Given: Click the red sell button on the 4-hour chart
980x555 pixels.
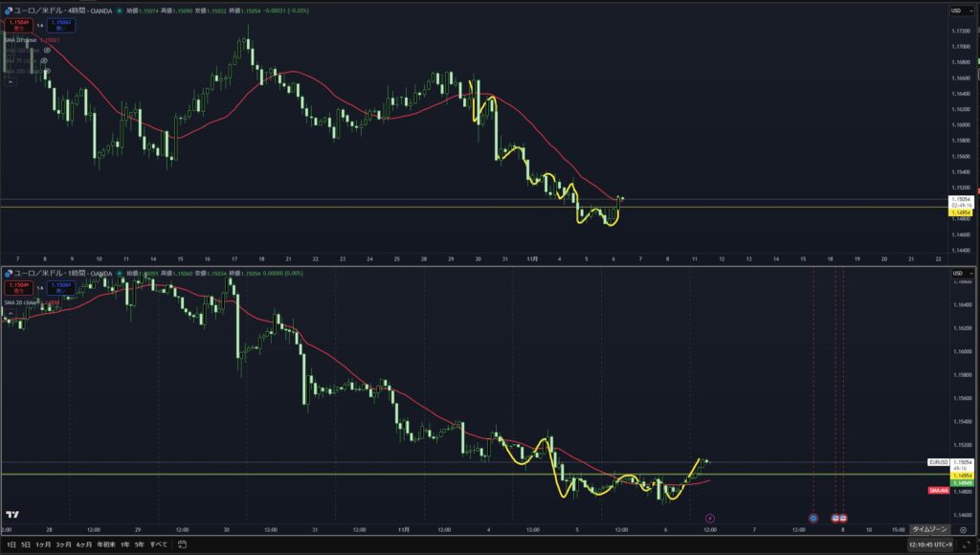Looking at the screenshot, I should pos(16,24).
